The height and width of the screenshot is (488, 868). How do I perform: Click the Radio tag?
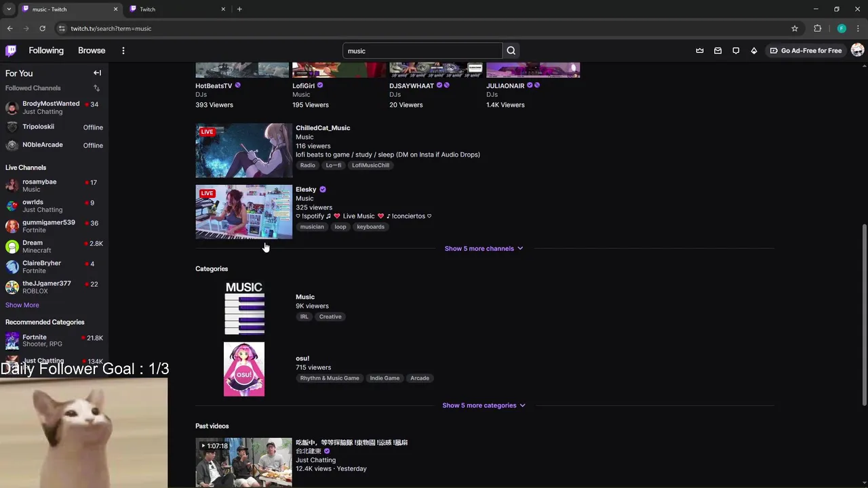point(308,165)
